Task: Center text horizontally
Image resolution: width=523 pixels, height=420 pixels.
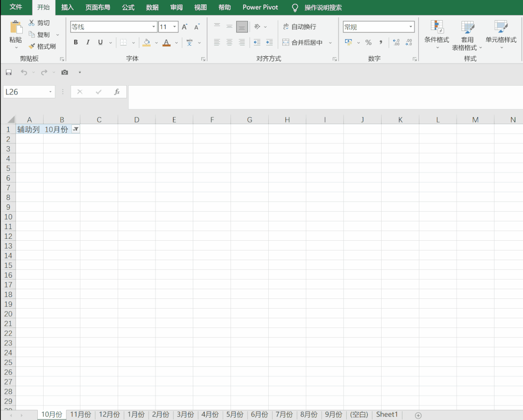Action: tap(230, 42)
